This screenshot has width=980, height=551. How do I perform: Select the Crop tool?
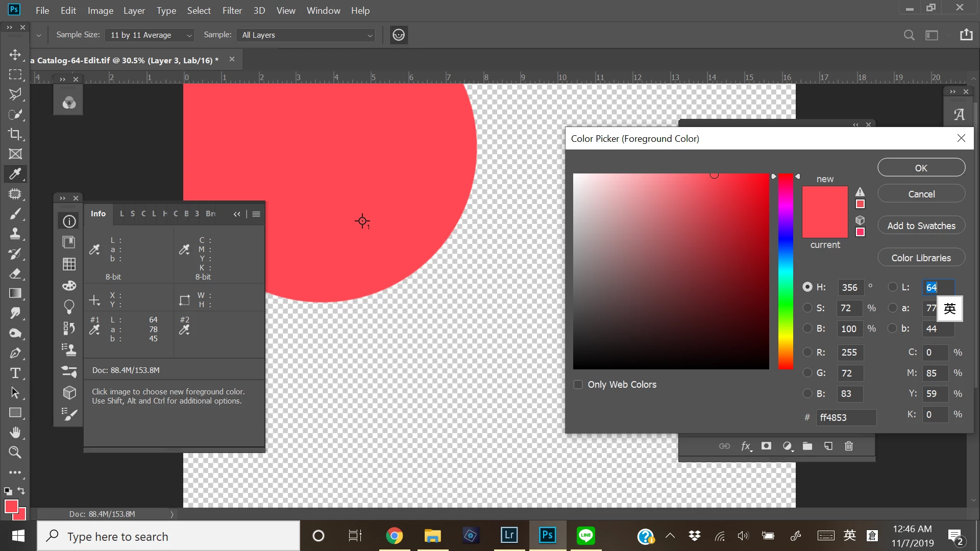(15, 134)
